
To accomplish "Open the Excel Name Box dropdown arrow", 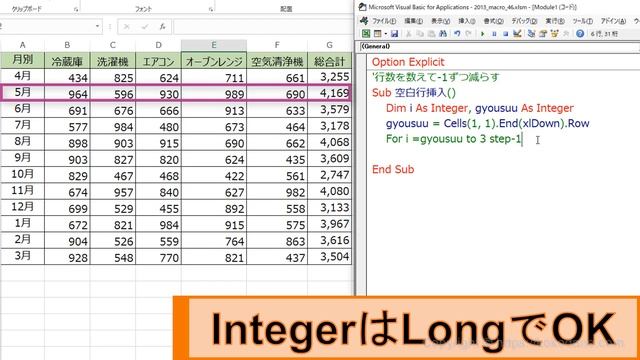I will [98, 27].
